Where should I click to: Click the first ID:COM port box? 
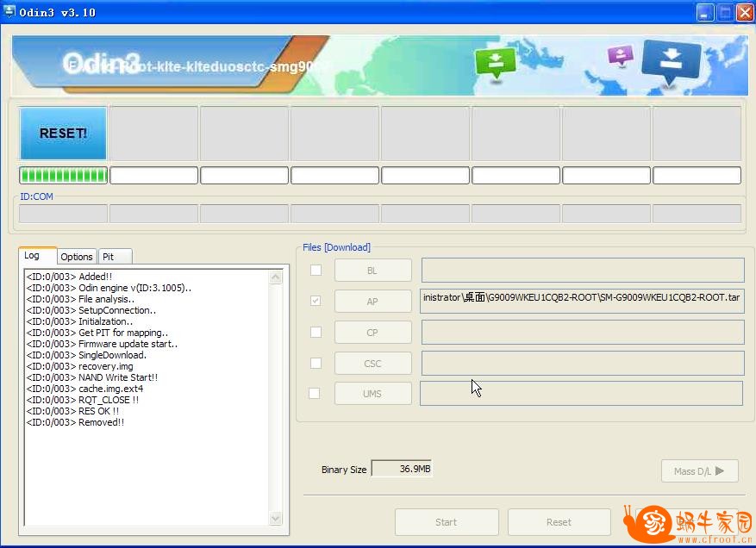(x=63, y=214)
